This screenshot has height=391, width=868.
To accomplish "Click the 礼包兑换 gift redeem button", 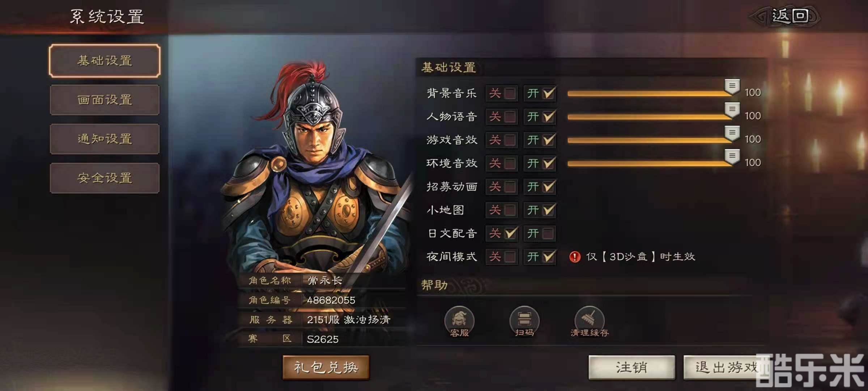I will tap(326, 367).
